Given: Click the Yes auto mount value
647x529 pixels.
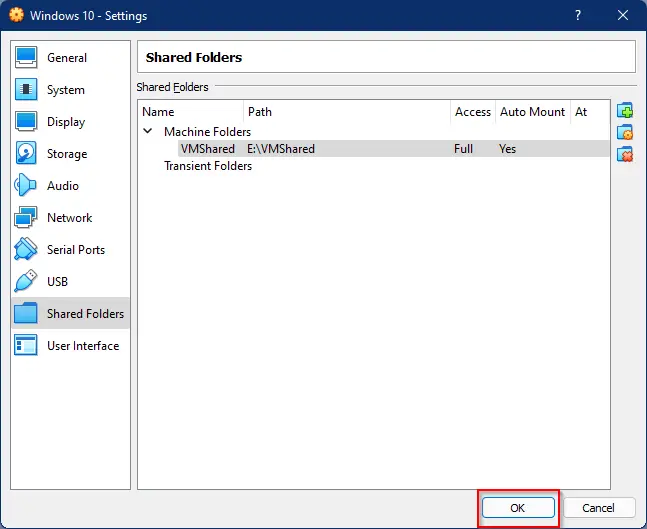Looking at the screenshot, I should point(507,149).
